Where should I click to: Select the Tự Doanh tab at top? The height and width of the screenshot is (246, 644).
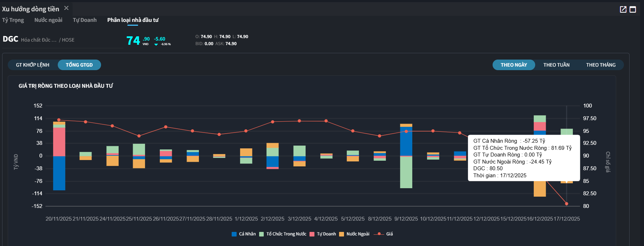pyautogui.click(x=85, y=20)
